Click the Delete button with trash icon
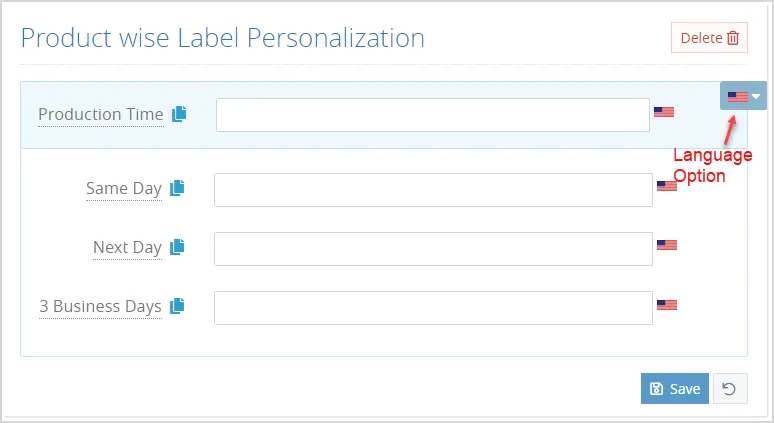 (x=709, y=38)
